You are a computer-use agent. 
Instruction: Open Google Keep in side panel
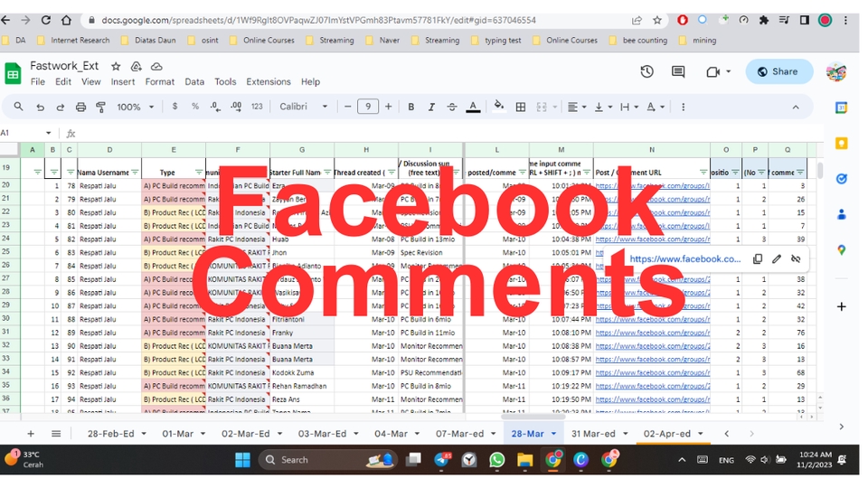pyautogui.click(x=841, y=144)
